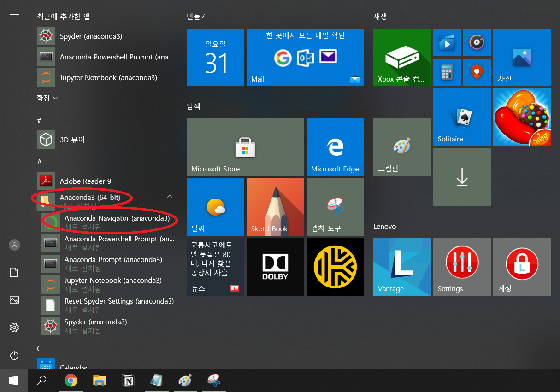
Task: Open the Calculator small tile
Action: point(447,72)
